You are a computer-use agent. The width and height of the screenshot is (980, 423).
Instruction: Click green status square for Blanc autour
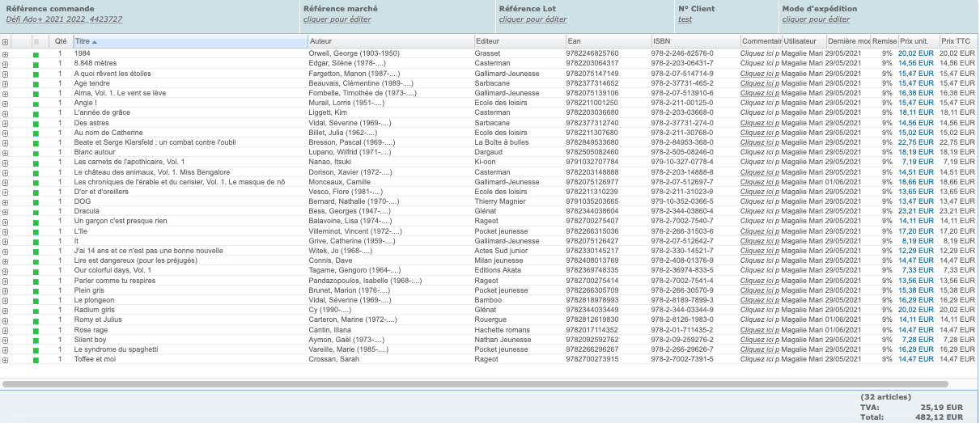(36, 152)
